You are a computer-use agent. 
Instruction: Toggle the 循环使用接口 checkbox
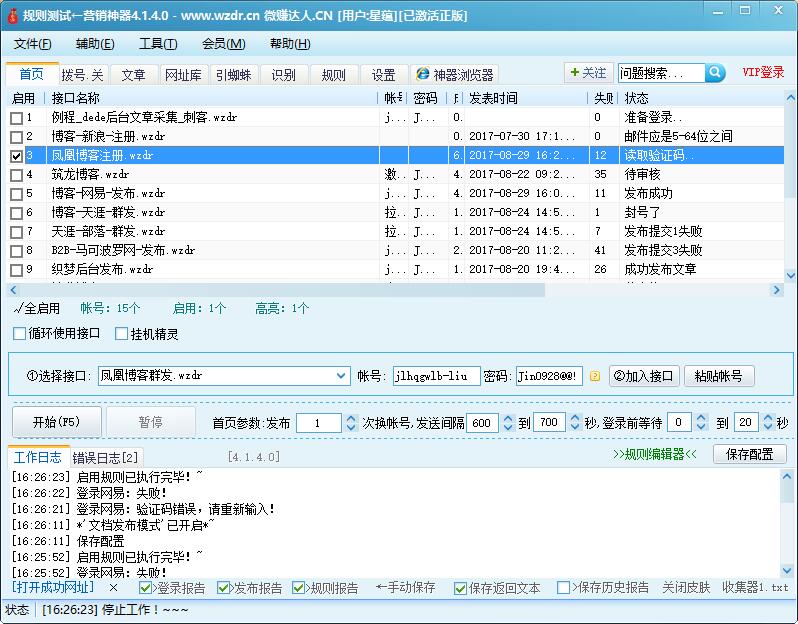click(19, 334)
